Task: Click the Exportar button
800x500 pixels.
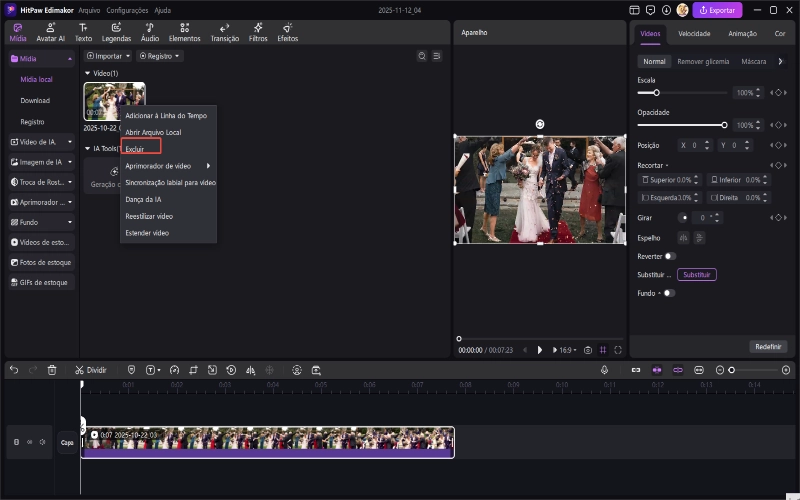Action: [717, 10]
